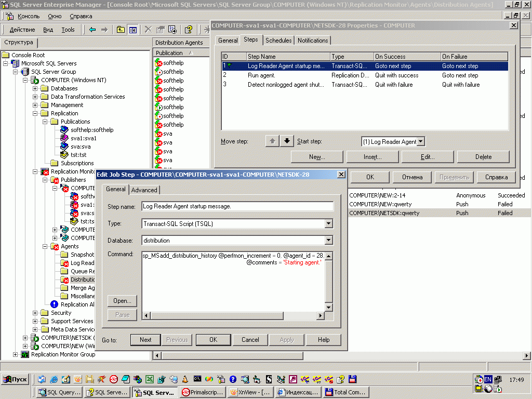The width and height of the screenshot is (532, 399).
Task: Click into the Step name input field
Action: [237, 206]
